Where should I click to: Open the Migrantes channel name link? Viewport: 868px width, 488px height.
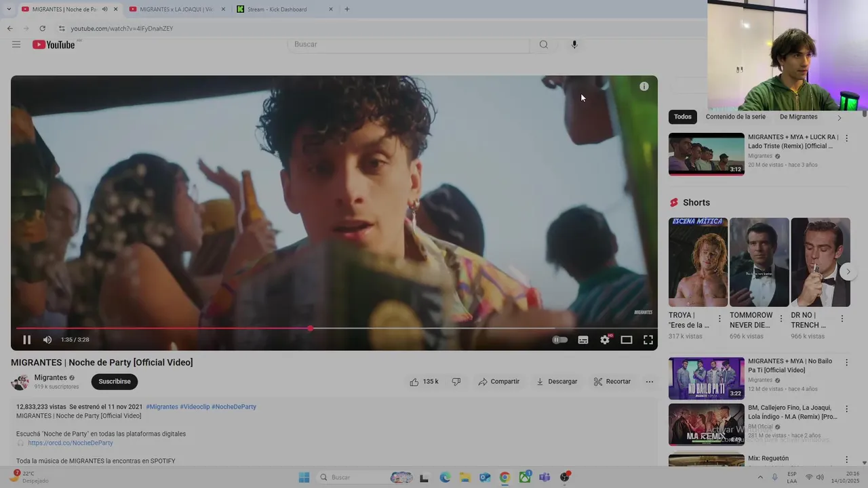[x=51, y=378]
